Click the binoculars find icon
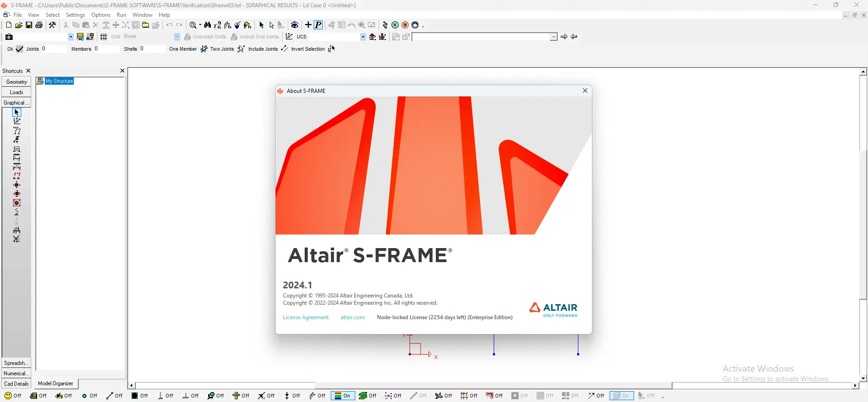The image size is (868, 402). [207, 25]
